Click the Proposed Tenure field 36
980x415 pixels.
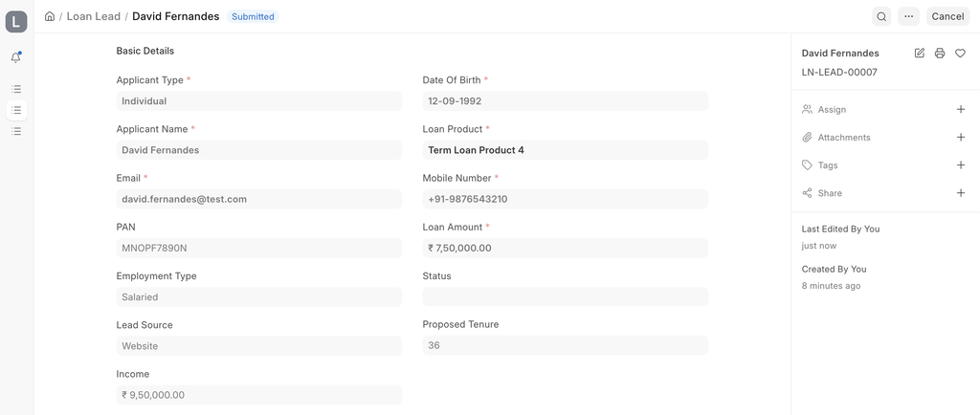tap(565, 345)
